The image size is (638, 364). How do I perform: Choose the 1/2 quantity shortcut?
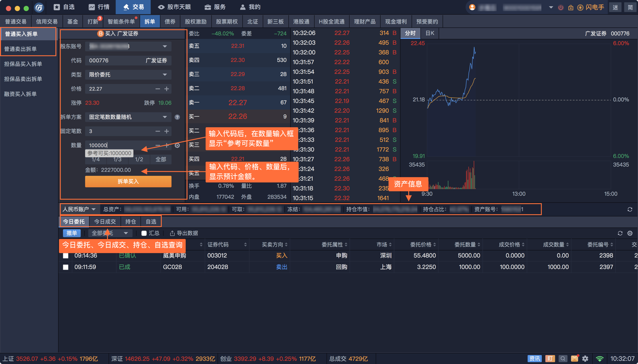139,159
